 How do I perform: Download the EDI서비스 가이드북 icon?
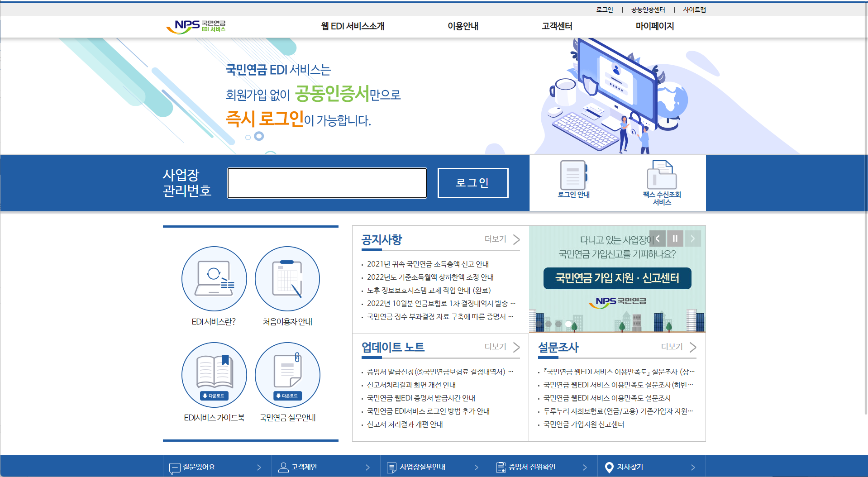[x=214, y=375]
